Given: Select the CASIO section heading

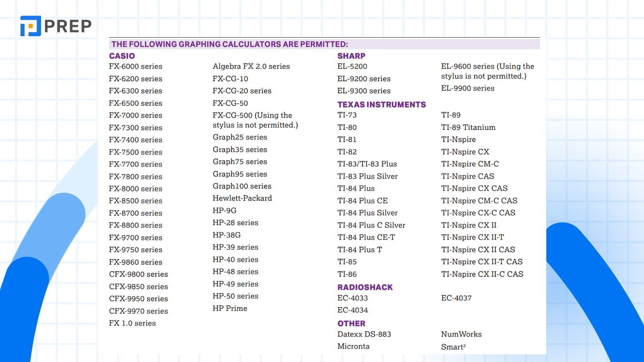Looking at the screenshot, I should pos(122,56).
